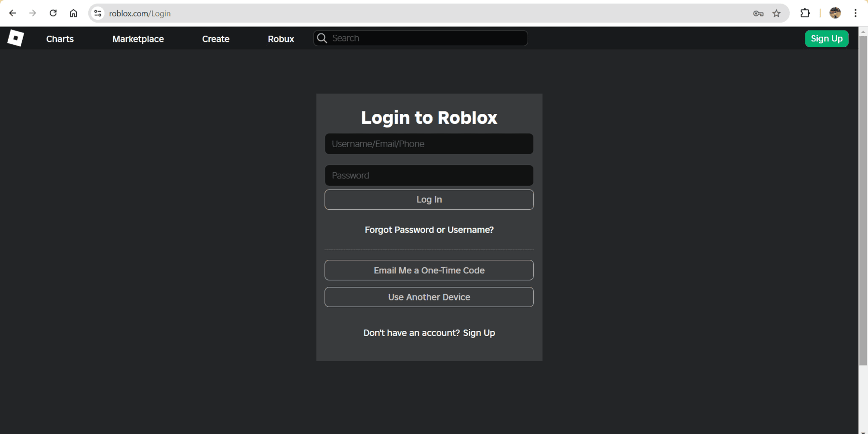The height and width of the screenshot is (434, 868).
Task: Click the forward navigation arrow
Action: (x=33, y=13)
